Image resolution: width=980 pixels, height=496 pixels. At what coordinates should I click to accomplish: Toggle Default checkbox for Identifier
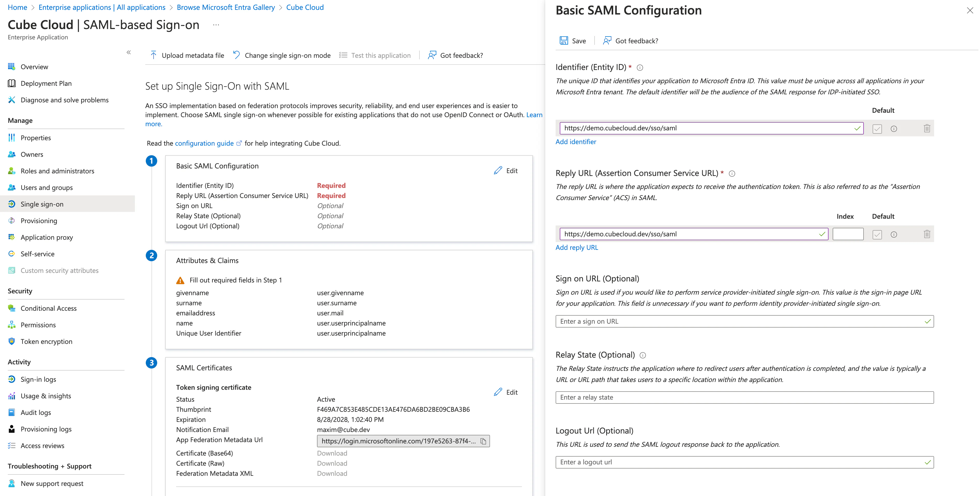coord(877,129)
